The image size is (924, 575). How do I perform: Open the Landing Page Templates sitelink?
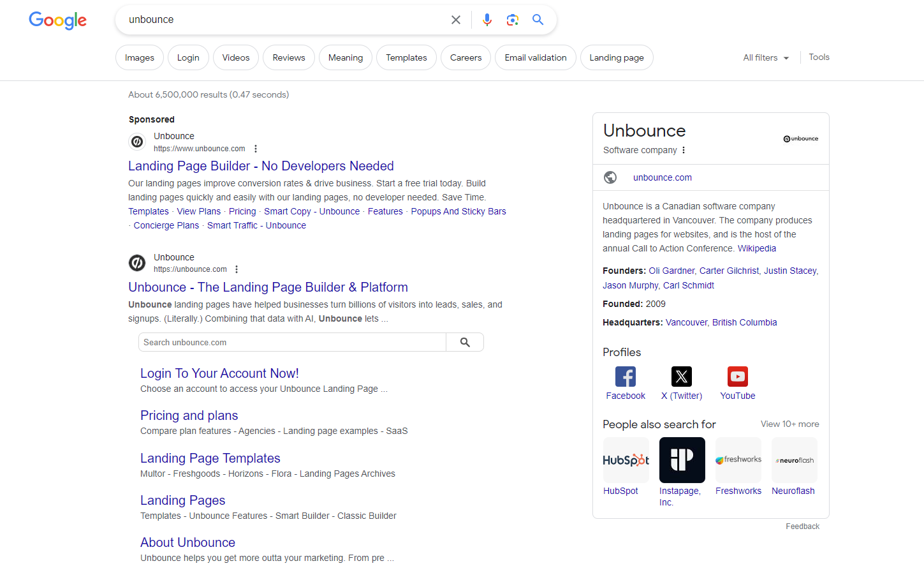point(210,458)
